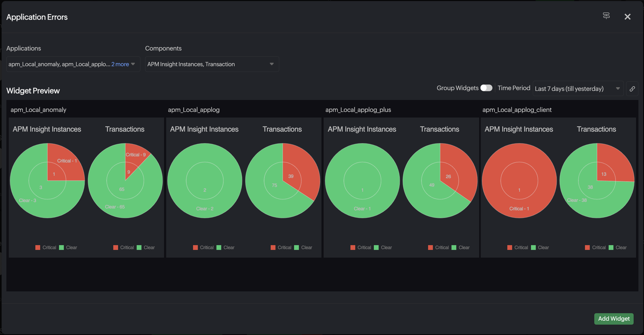Close the Application Errors dialog

628,17
